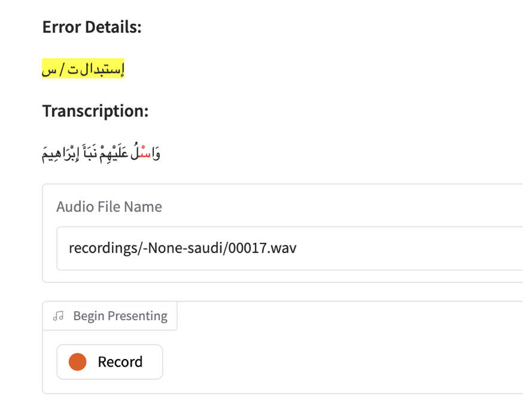
Task: Click the music note icon beside Begin Presenting
Action: [x=58, y=316]
